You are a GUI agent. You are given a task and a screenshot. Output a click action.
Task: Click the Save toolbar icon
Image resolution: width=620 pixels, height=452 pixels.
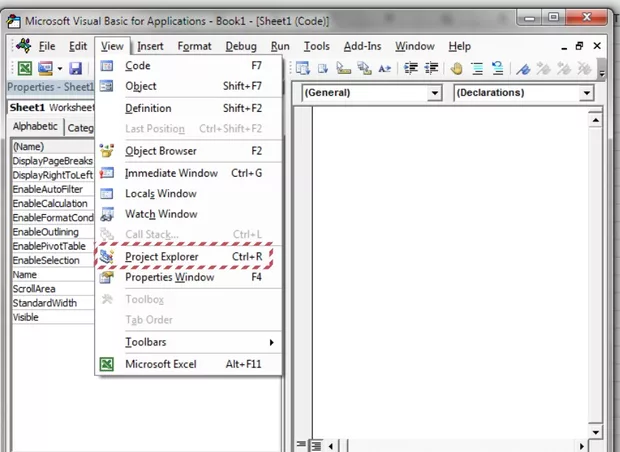pos(75,68)
